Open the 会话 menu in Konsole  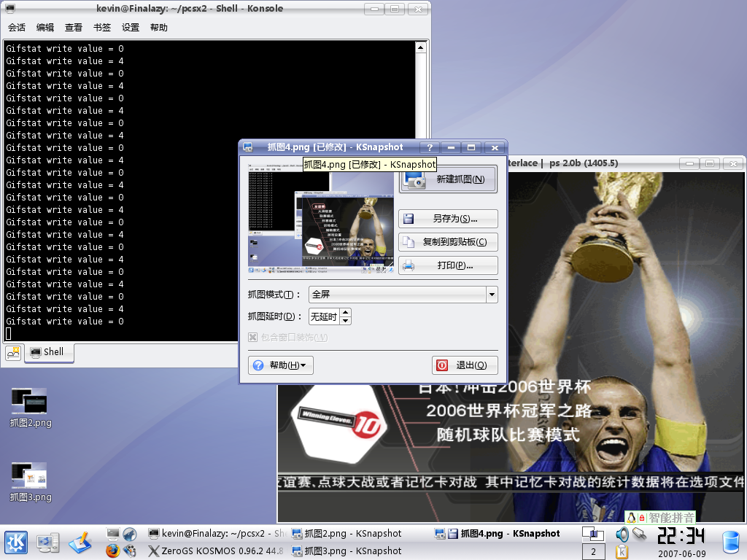coord(17,28)
